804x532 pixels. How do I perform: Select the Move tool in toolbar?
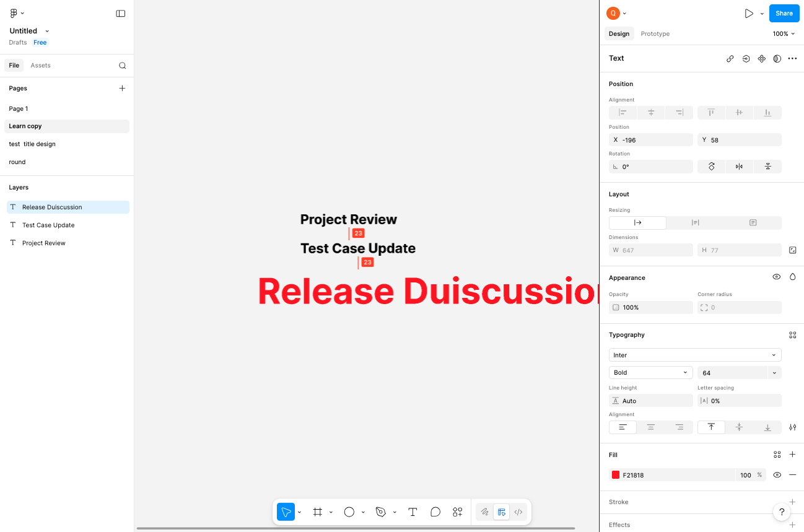pyautogui.click(x=286, y=512)
